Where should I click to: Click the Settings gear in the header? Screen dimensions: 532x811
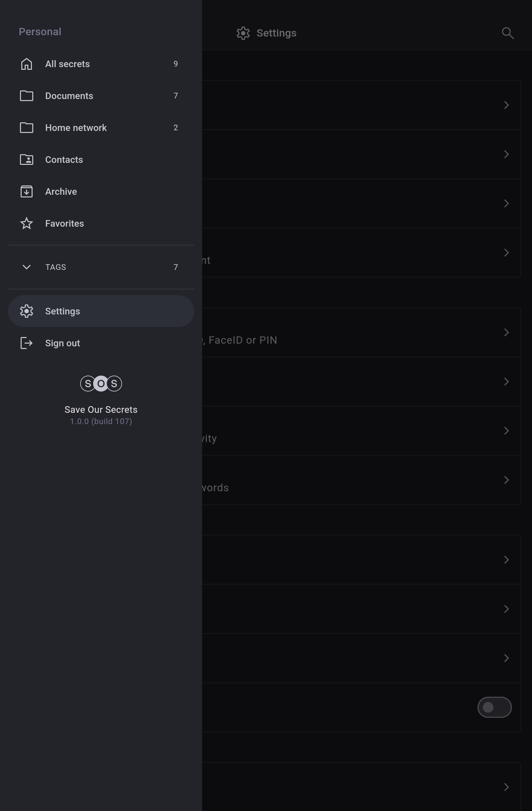(243, 33)
